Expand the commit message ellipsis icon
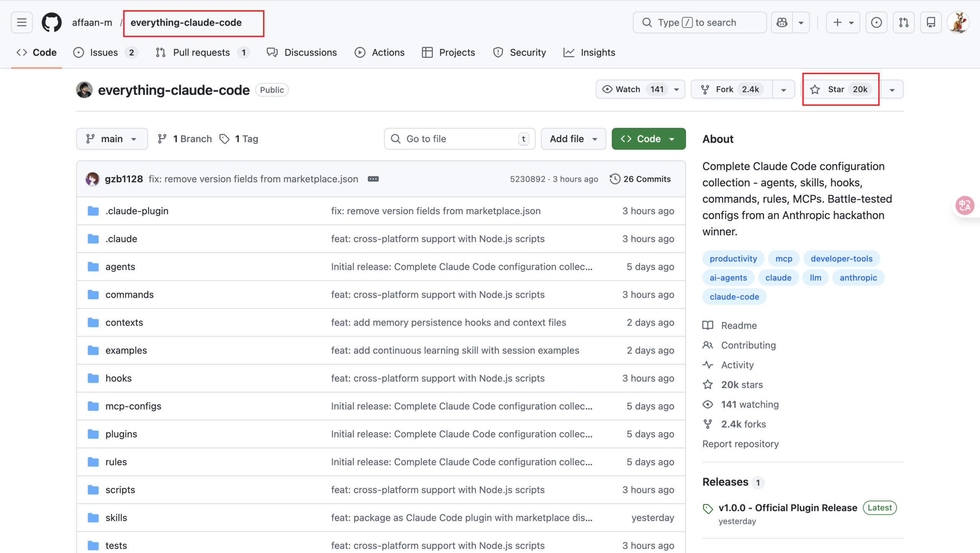 373,179
